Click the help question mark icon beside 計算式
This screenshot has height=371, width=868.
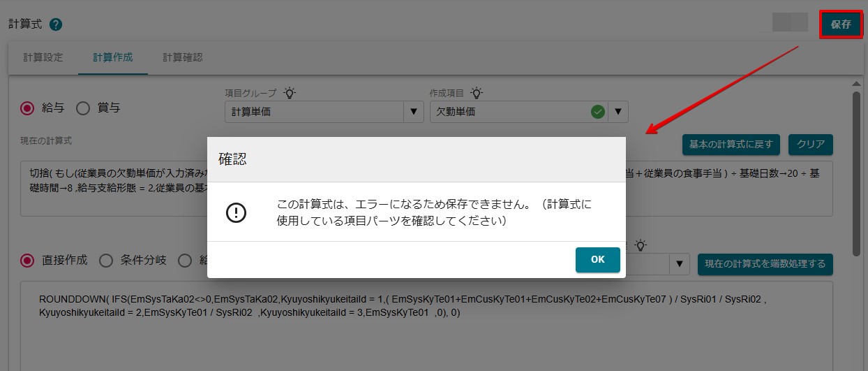[56, 24]
